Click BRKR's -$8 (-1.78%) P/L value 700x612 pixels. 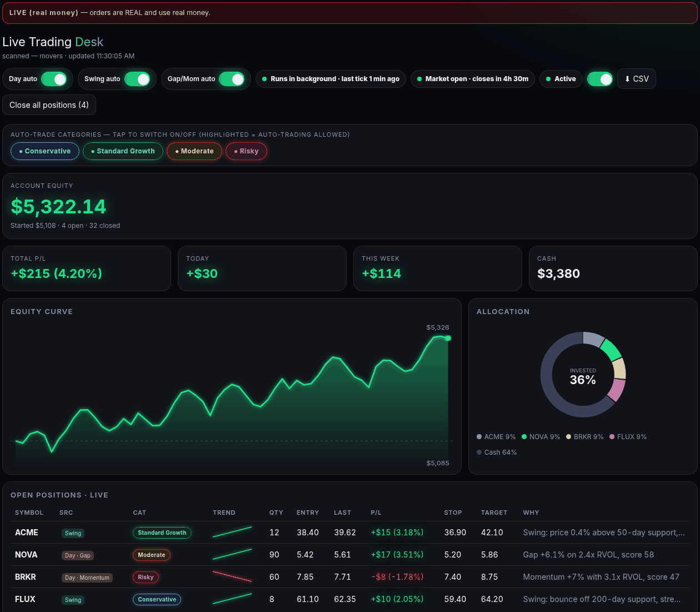point(397,577)
